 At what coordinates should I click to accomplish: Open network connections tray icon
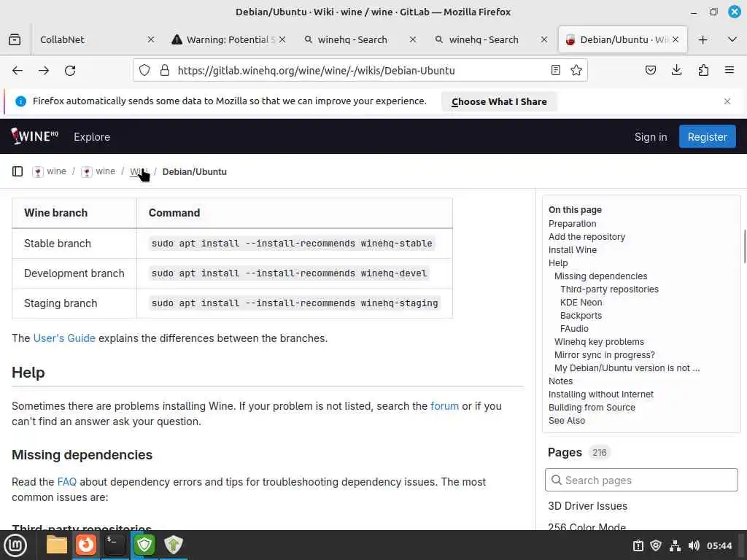(675, 545)
